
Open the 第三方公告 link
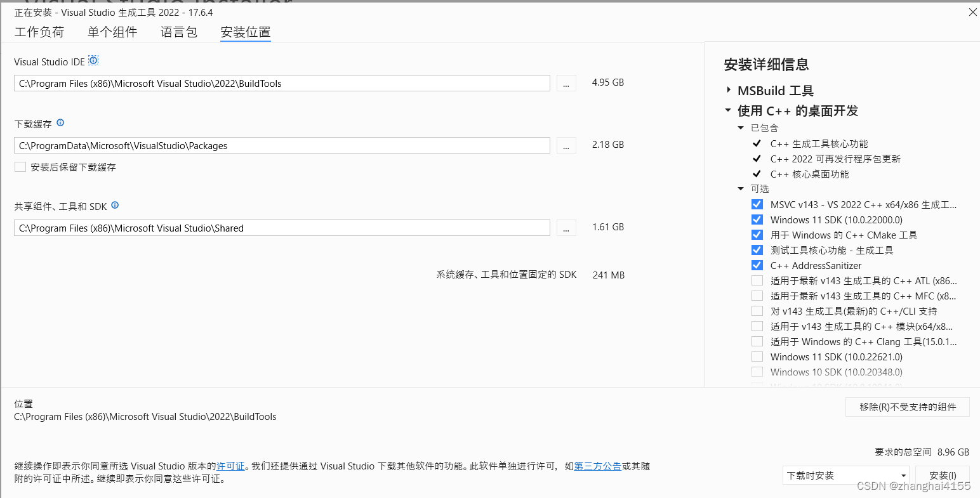597,466
